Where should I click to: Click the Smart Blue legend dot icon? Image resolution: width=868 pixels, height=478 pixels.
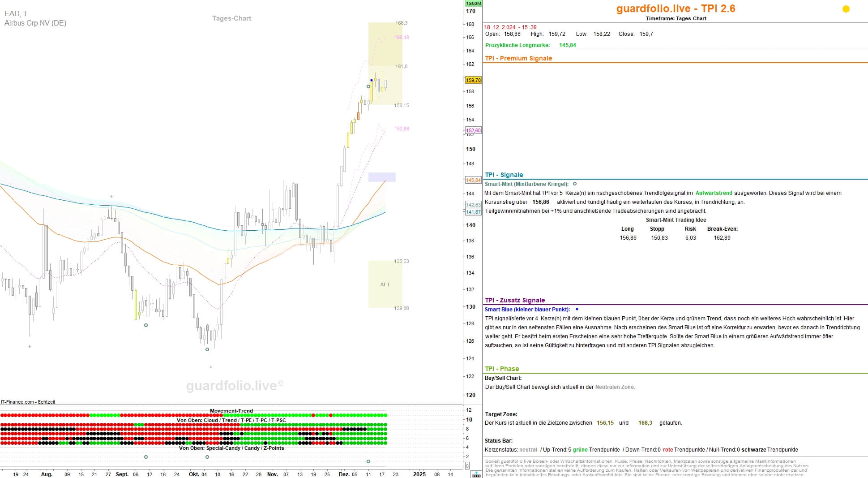577,309
